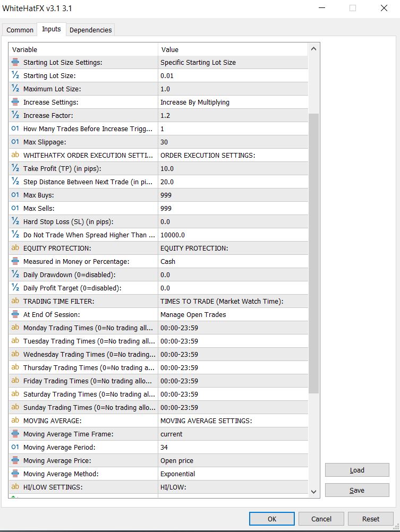Click the enum icon beside Measured in Money or Percentage
This screenshot has width=400, height=532.
point(15,261)
